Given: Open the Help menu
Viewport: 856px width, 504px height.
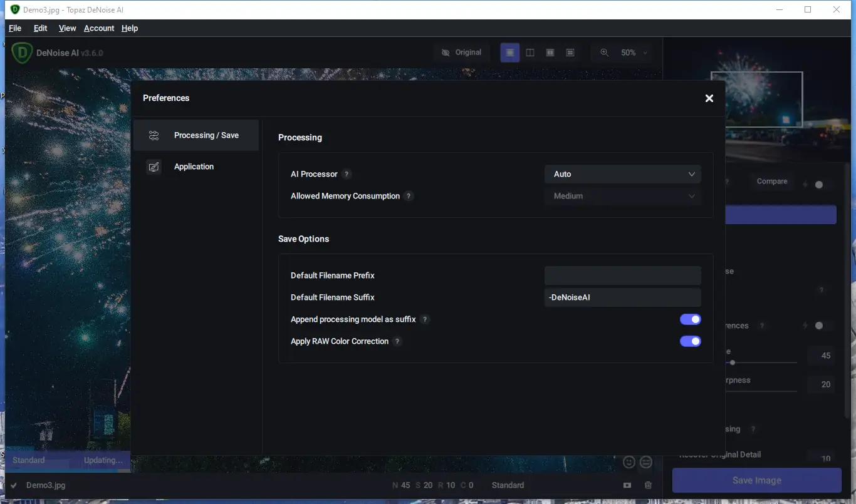Looking at the screenshot, I should [x=130, y=28].
